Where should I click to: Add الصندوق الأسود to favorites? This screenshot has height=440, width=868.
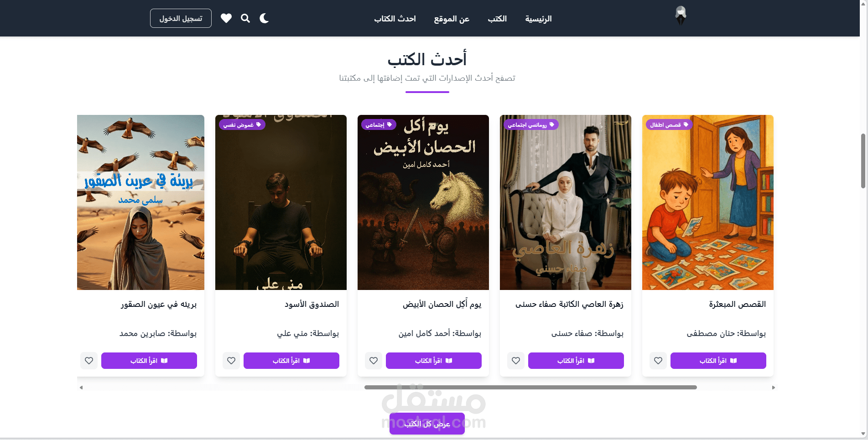[231, 361]
